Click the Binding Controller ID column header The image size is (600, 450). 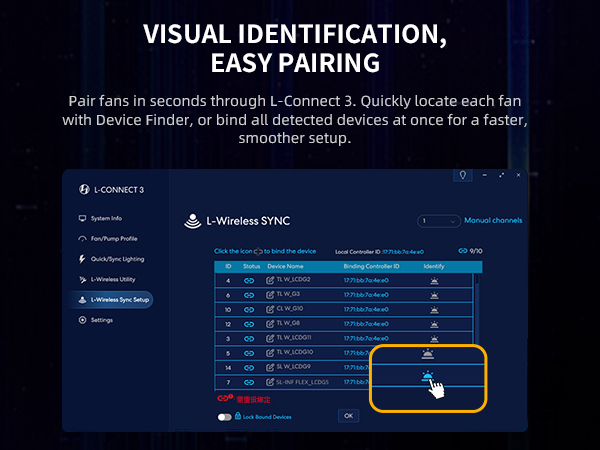pyautogui.click(x=371, y=266)
